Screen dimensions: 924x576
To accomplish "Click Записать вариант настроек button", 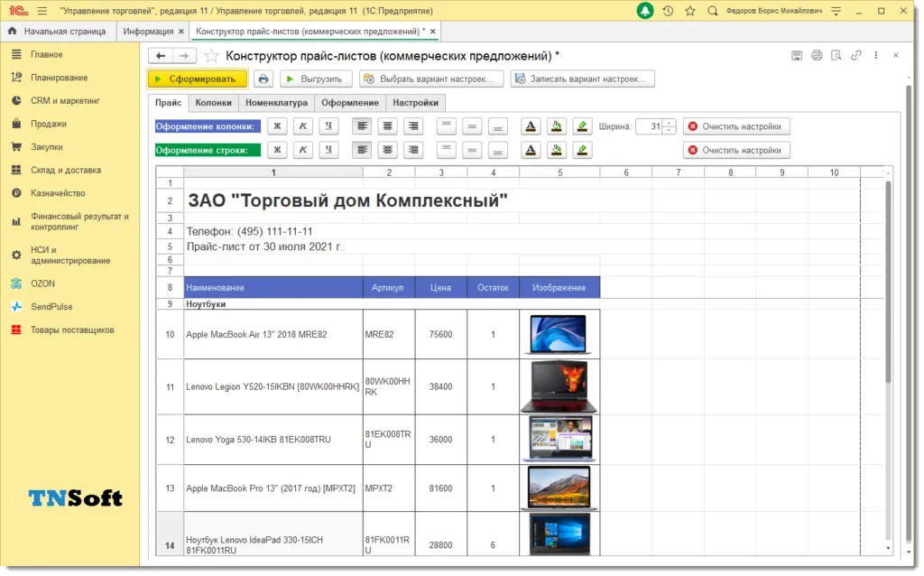I will coord(582,79).
